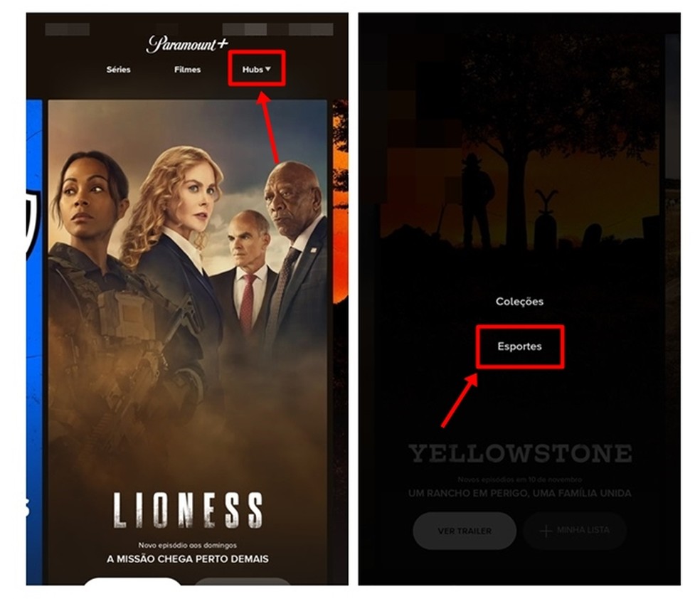Click the plus icon on Minha Lista

(546, 531)
